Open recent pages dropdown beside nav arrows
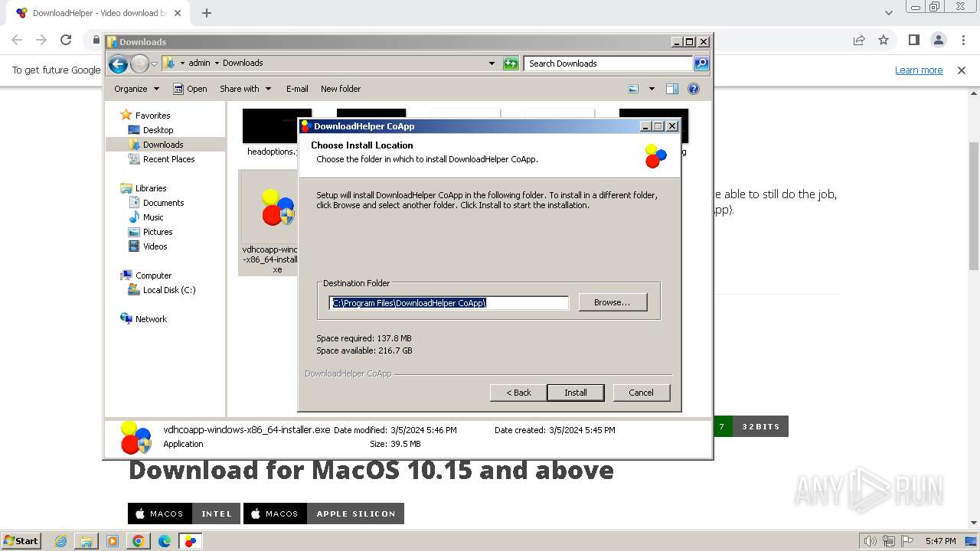Viewport: 980px width, 551px height. click(x=154, y=64)
